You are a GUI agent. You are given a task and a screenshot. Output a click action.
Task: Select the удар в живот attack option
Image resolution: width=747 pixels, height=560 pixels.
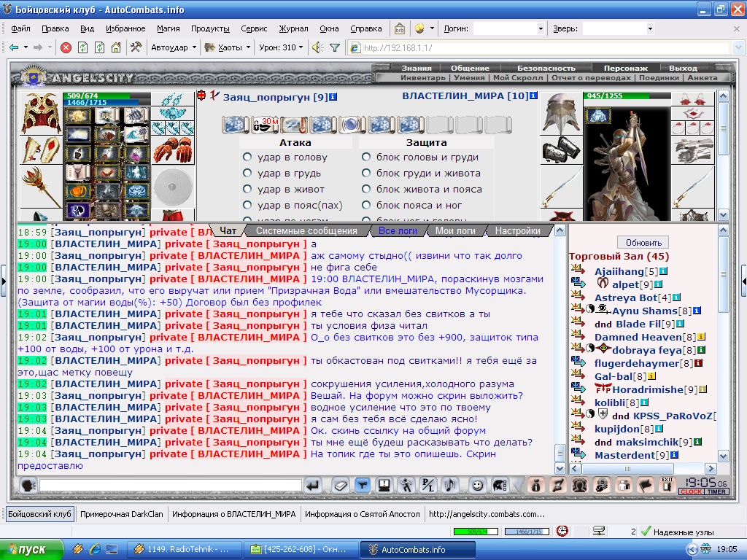[x=247, y=189]
